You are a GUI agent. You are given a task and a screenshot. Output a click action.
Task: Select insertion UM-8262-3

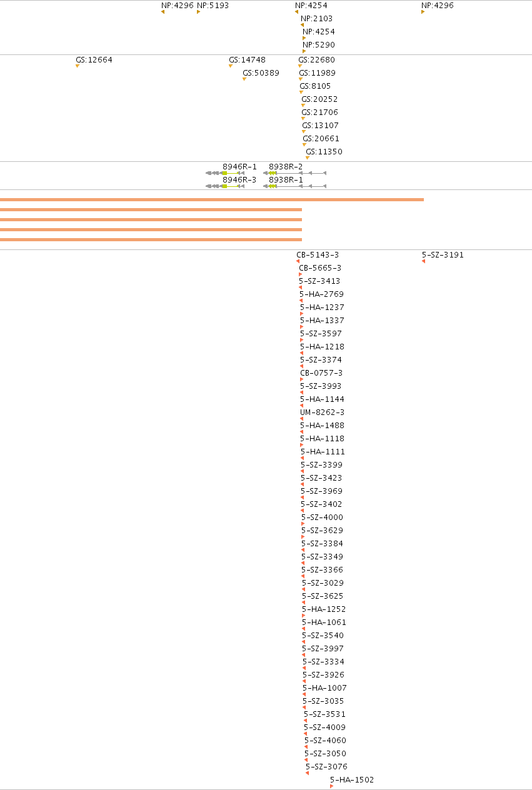322,413
